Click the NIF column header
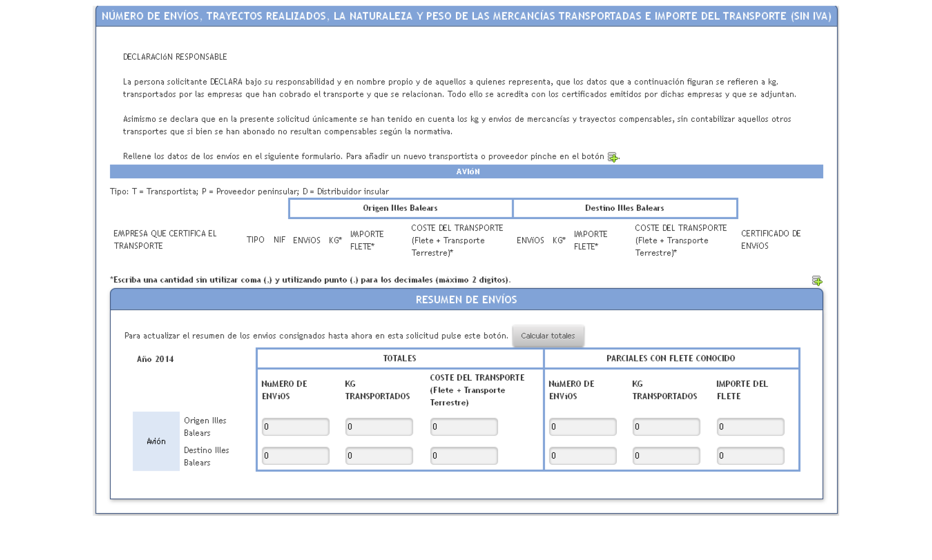932x560 pixels. point(280,240)
